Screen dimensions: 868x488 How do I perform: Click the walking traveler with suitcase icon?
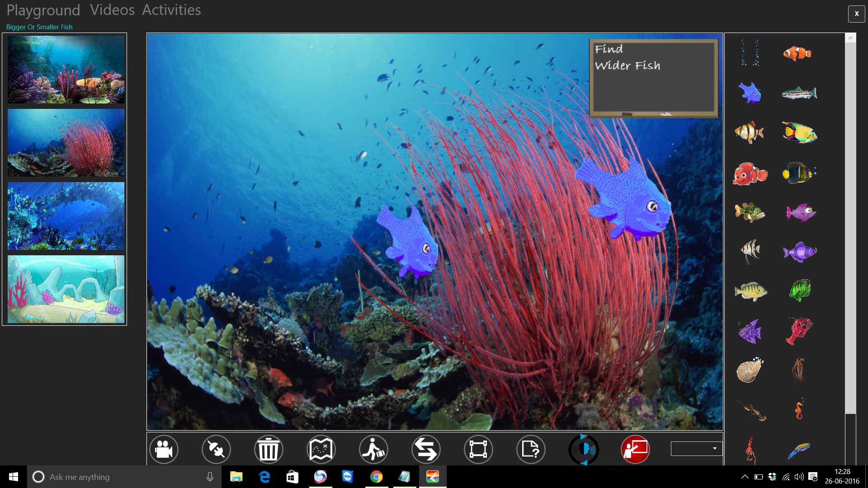373,449
